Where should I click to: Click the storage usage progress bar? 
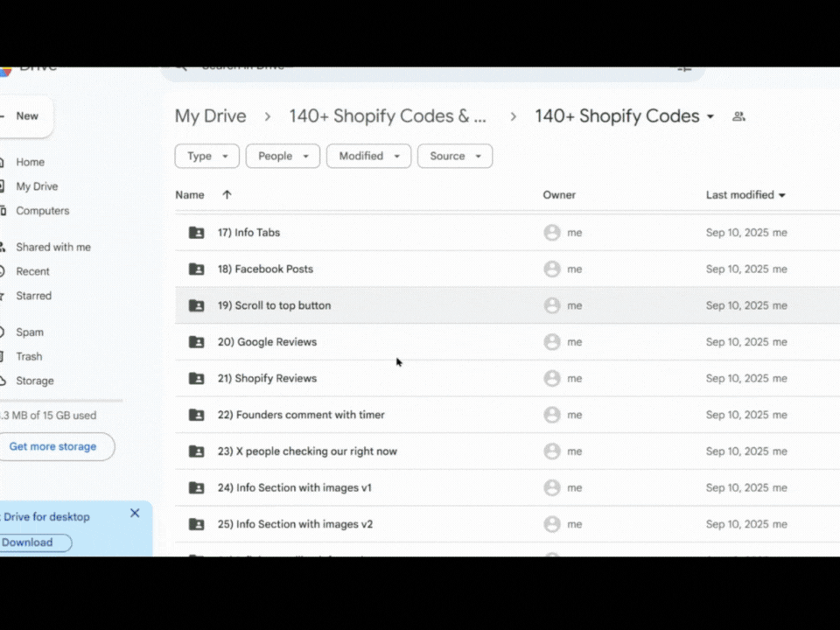pos(61,400)
